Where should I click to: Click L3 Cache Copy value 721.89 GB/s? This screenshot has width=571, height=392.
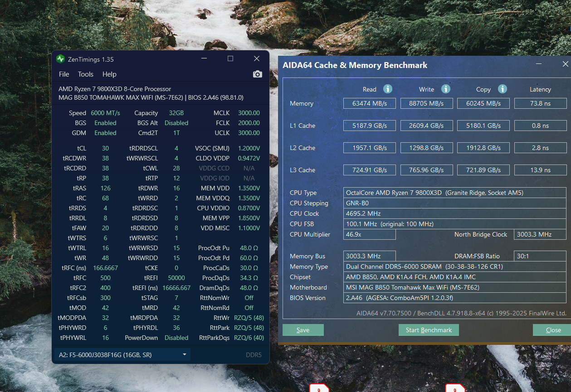click(483, 170)
